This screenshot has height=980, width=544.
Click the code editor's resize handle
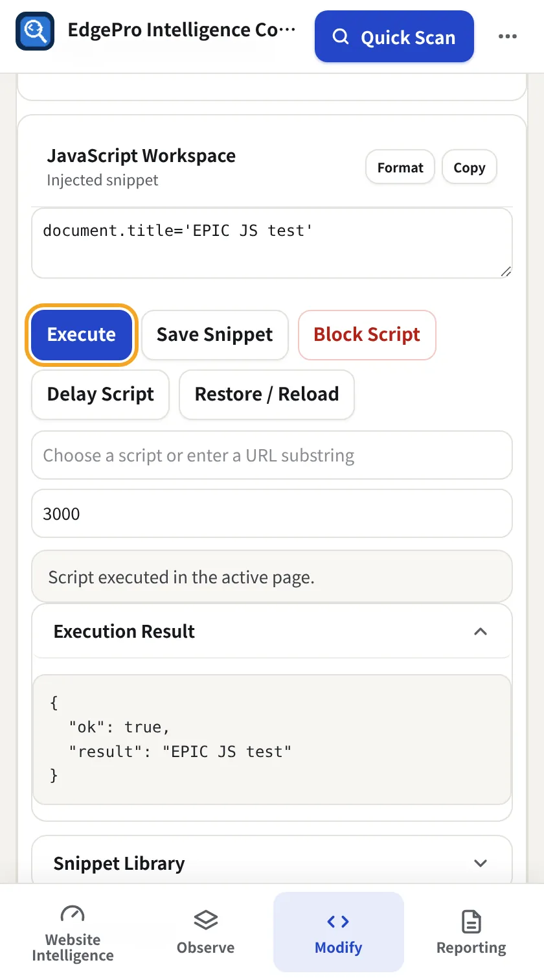tap(506, 272)
